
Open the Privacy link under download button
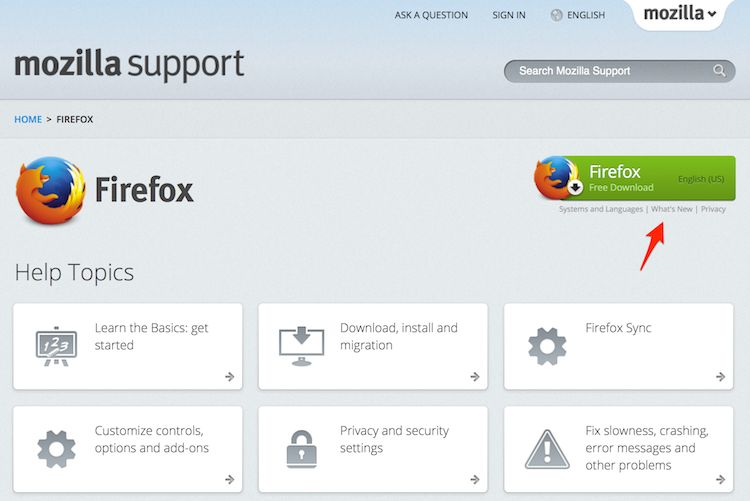713,209
